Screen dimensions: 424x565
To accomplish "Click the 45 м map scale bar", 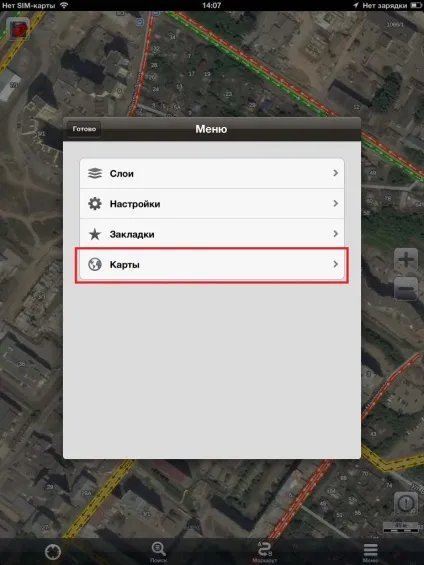I will (x=401, y=528).
